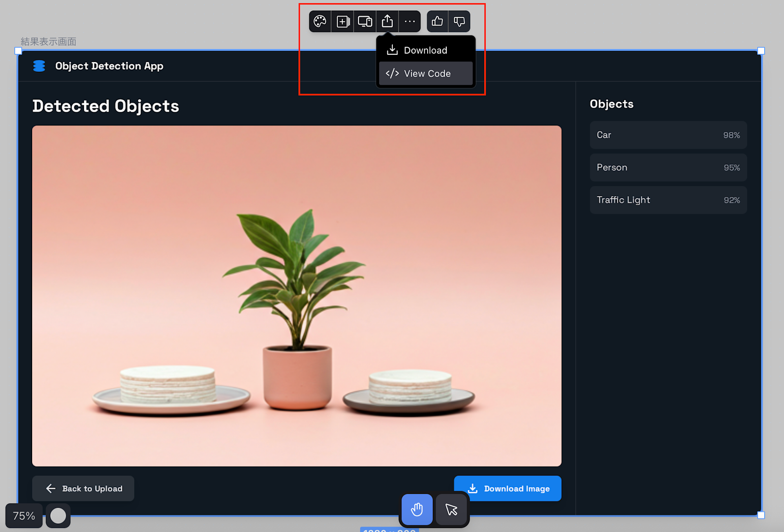784x532 pixels.
Task: Click the thumbs up feedback icon
Action: tap(437, 21)
